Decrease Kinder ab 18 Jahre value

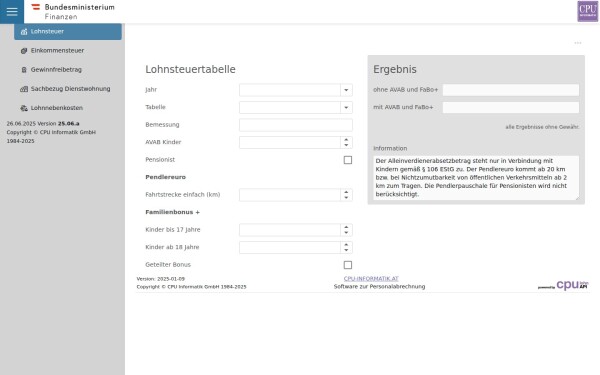pyautogui.click(x=346, y=251)
